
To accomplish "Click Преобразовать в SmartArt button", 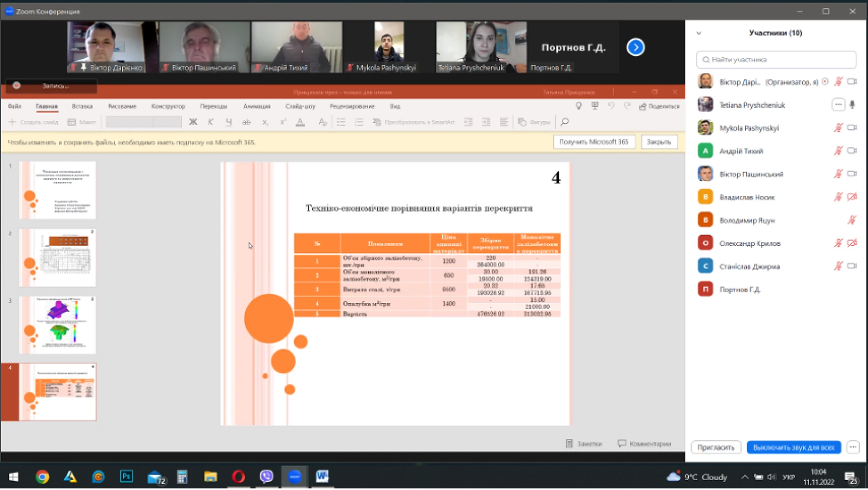I will (x=414, y=122).
